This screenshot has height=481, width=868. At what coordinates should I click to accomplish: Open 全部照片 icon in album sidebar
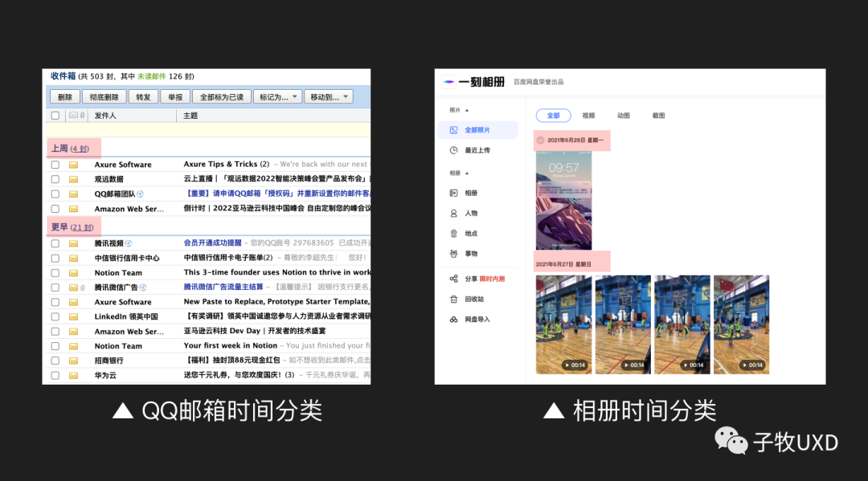click(453, 130)
